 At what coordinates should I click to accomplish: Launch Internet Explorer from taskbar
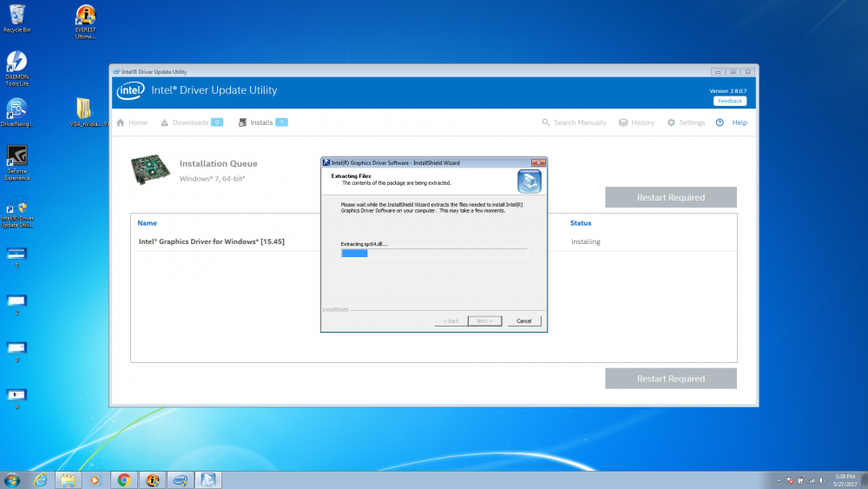point(41,479)
